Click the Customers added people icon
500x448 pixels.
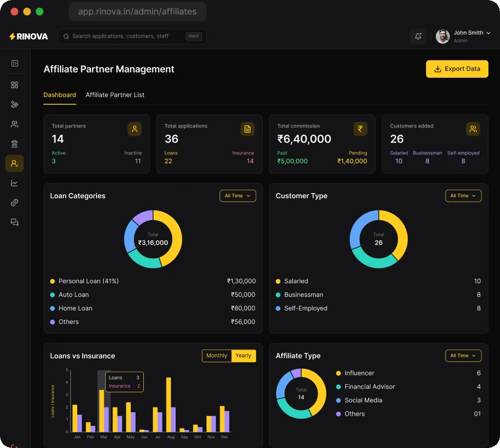pyautogui.click(x=473, y=129)
